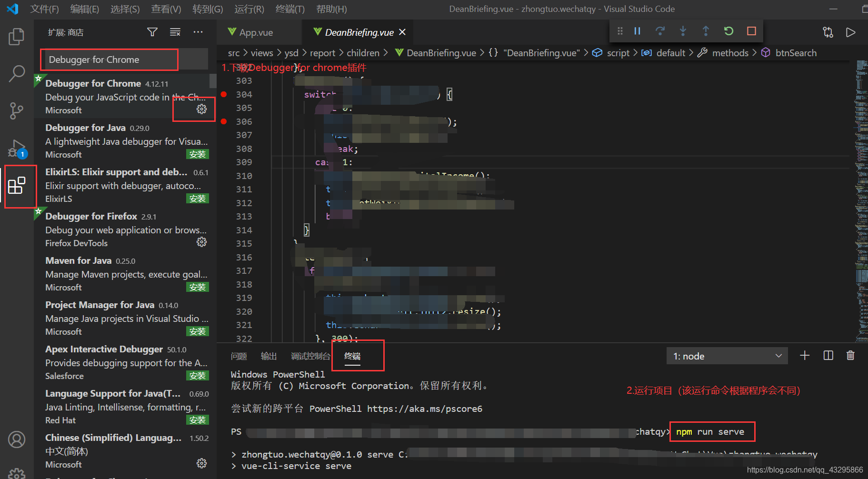Open the 运行(R) menu

click(249, 9)
